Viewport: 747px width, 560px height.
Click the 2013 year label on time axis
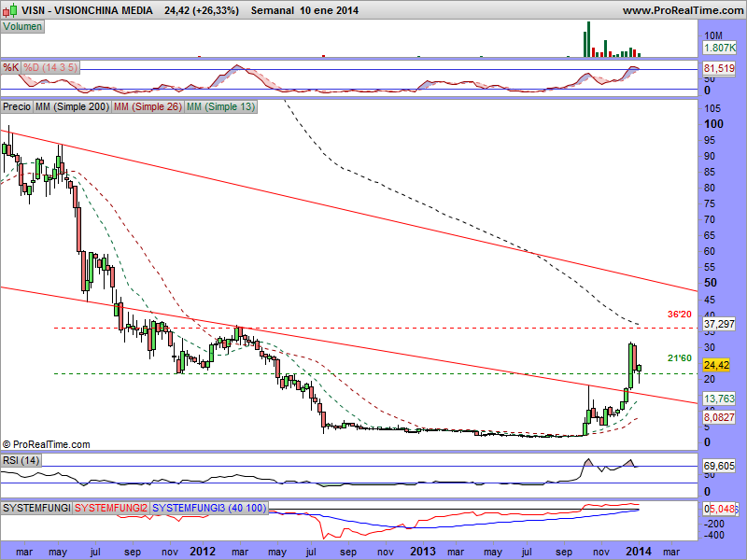(x=423, y=552)
